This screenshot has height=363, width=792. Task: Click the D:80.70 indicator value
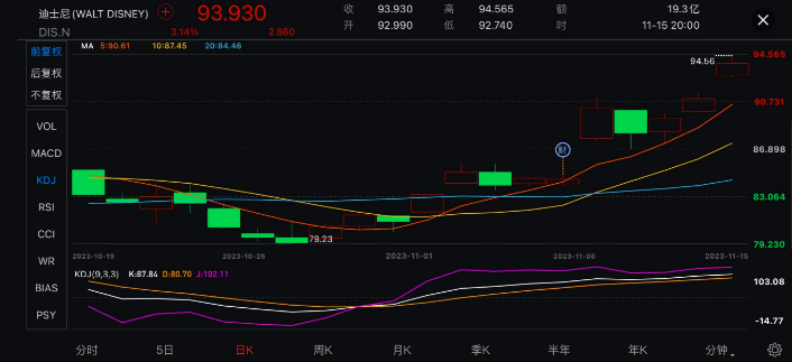pos(176,274)
